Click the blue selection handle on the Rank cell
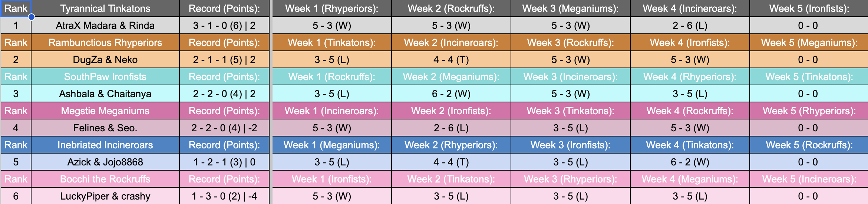Screen dimensions: 868x204 point(32,17)
